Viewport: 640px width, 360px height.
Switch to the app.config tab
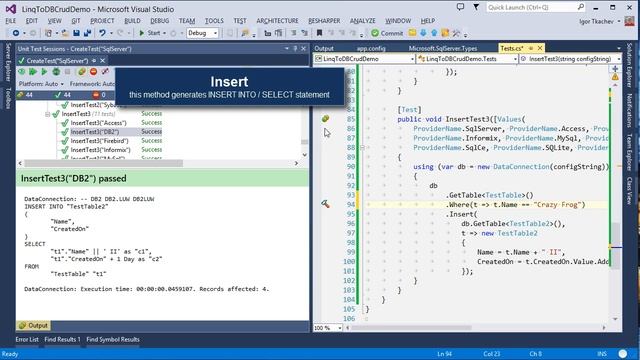[371, 48]
